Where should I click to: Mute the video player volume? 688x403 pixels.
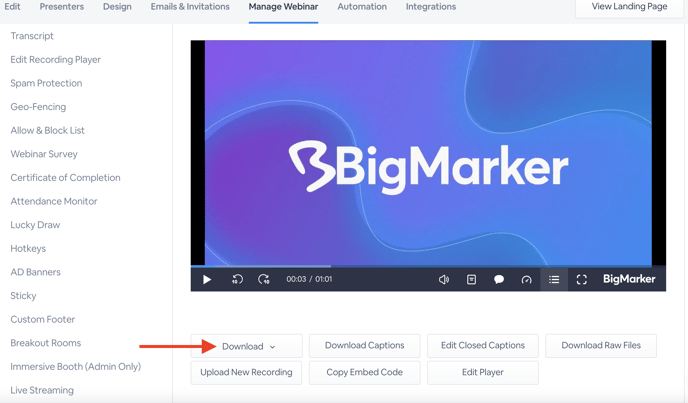tap(444, 280)
